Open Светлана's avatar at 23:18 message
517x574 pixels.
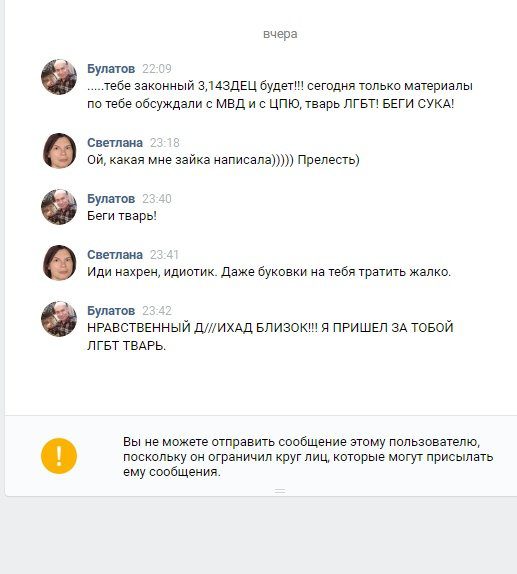tap(59, 151)
